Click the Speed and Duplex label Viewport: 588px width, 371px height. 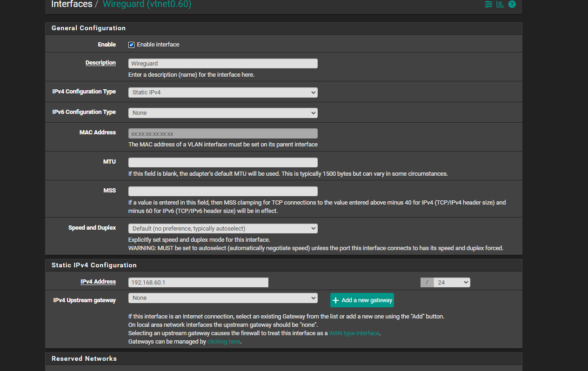click(x=92, y=228)
